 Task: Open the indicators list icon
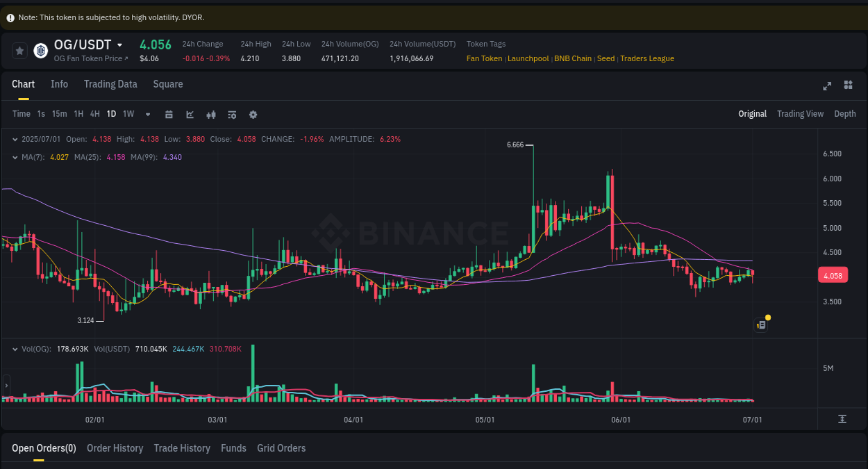pyautogui.click(x=231, y=113)
